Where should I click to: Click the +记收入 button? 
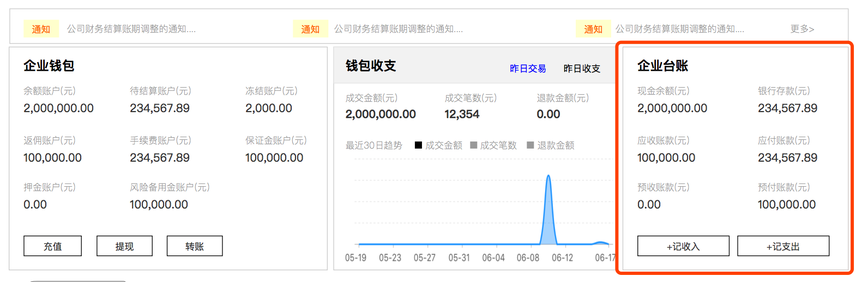coord(683,246)
